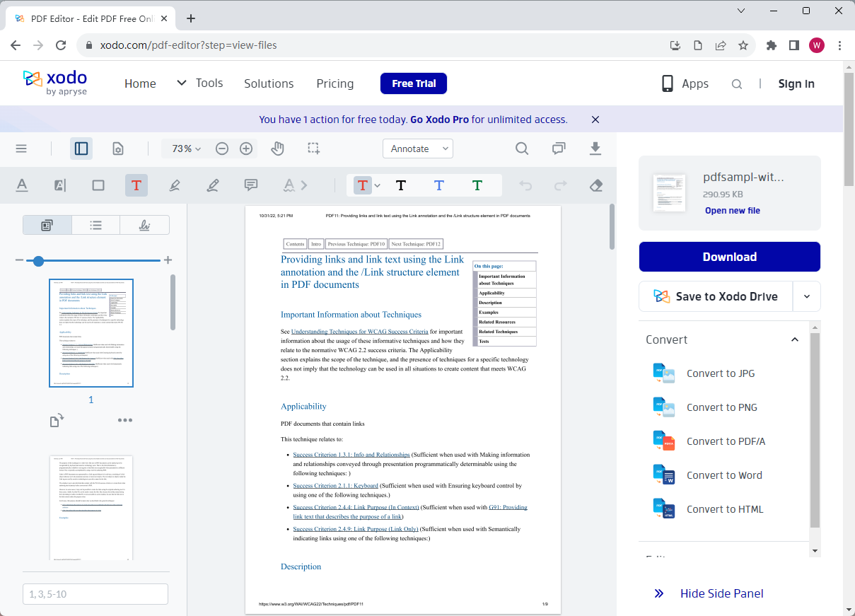Open the Apps link
This screenshot has height=616, width=855.
(x=685, y=83)
